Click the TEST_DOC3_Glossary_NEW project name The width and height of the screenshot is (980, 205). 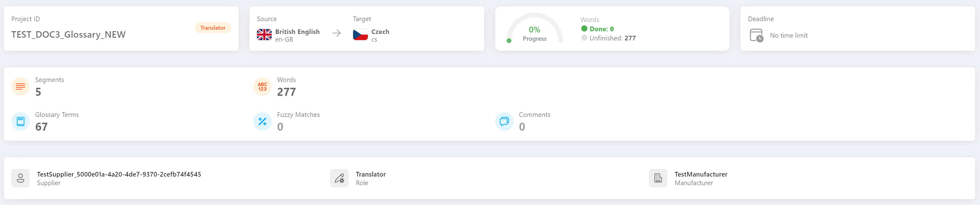tap(69, 35)
